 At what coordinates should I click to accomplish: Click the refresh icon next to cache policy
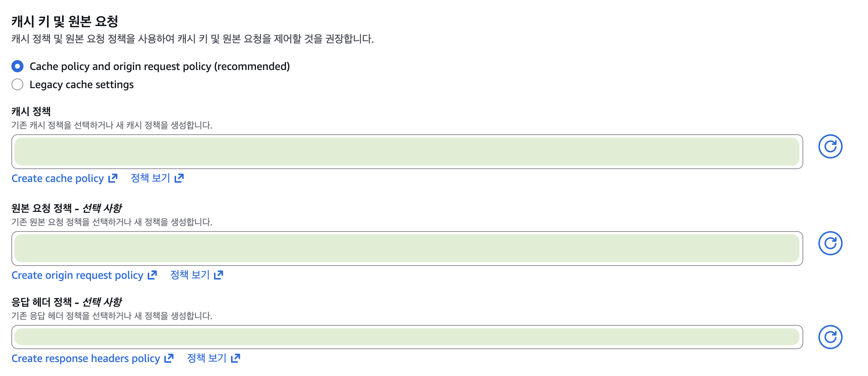click(831, 146)
